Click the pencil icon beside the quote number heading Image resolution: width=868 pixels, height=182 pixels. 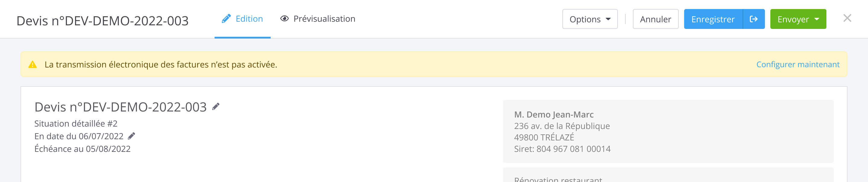point(216,107)
